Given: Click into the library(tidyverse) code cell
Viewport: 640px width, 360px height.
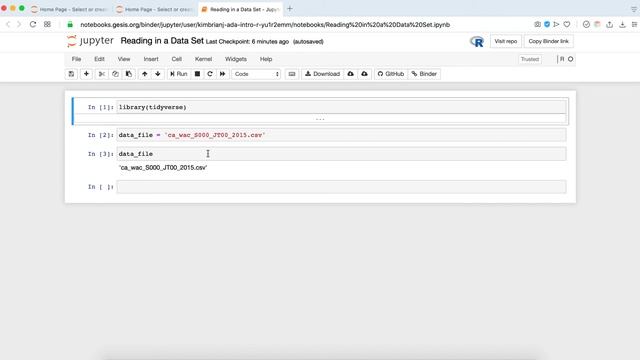Looking at the screenshot, I should [341, 107].
